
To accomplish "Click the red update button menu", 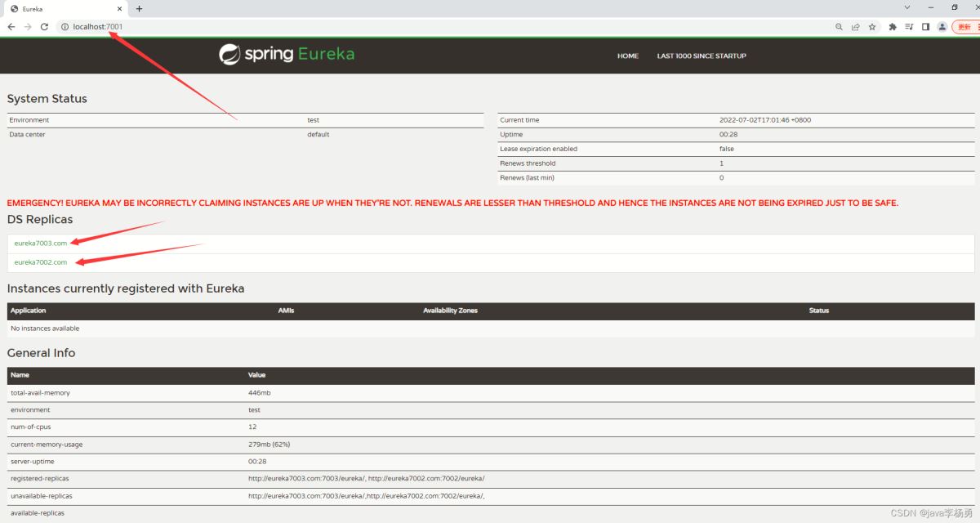I will [x=965, y=27].
